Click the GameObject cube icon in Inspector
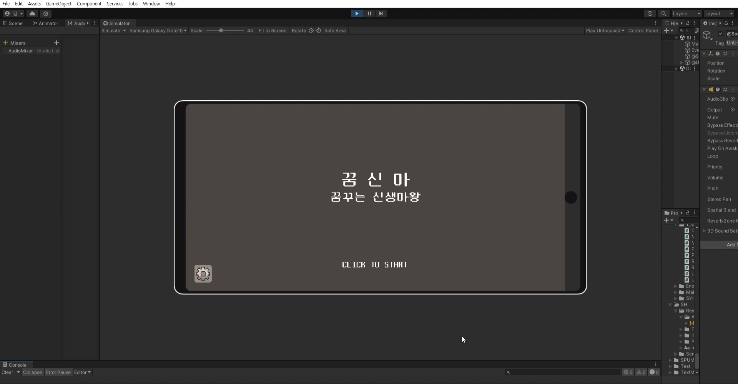This screenshot has width=738, height=384. (707, 35)
